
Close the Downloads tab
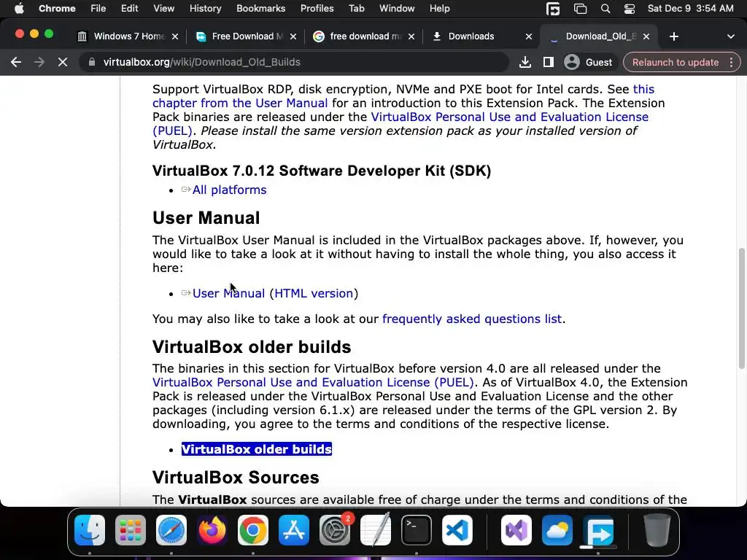(x=528, y=36)
